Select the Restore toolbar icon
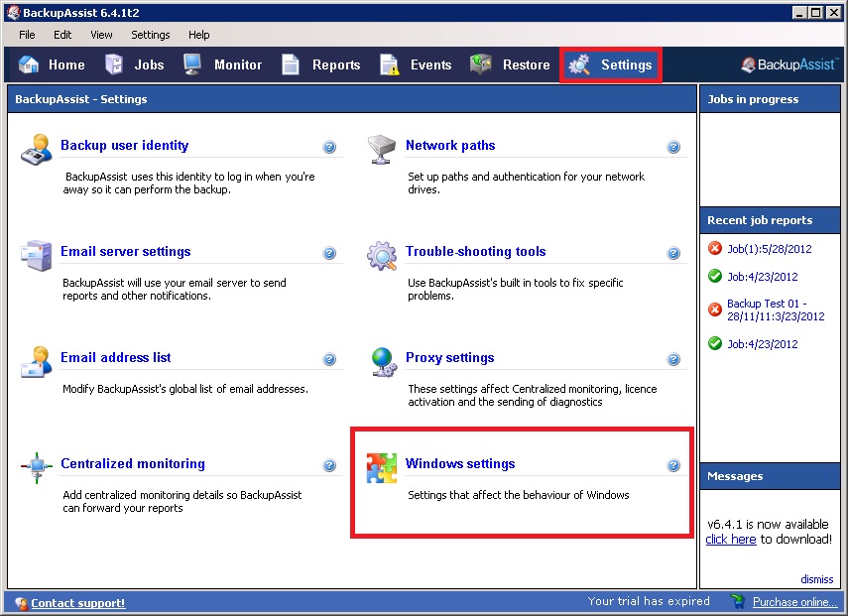 [483, 64]
